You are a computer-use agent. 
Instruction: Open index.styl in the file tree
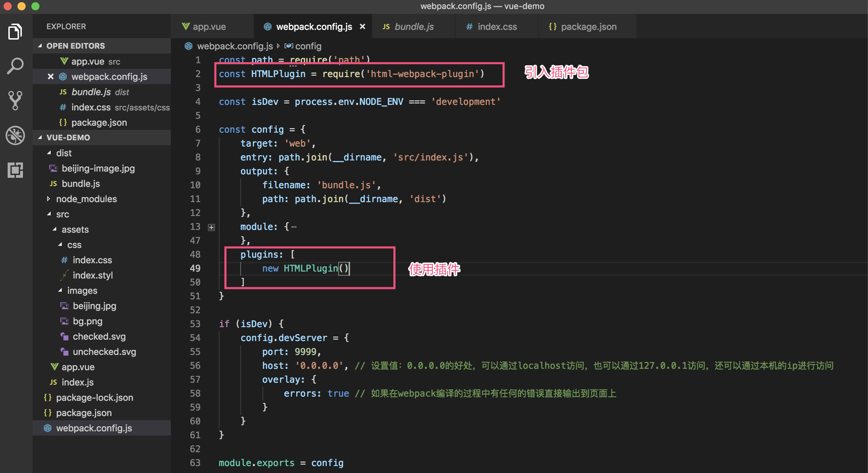click(x=92, y=275)
